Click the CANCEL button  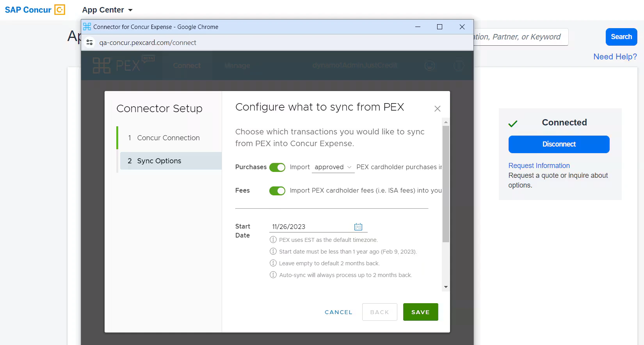pos(338,312)
